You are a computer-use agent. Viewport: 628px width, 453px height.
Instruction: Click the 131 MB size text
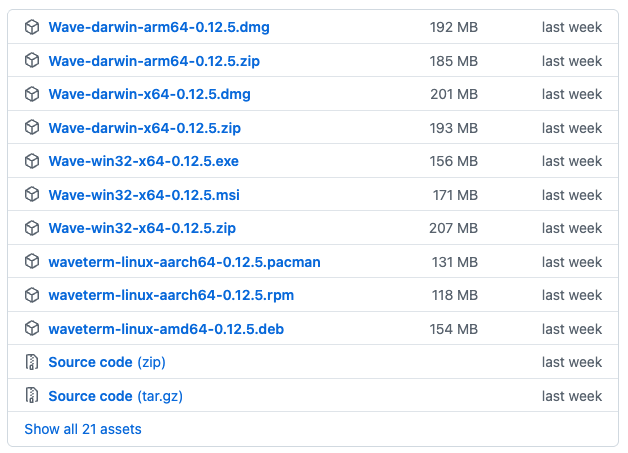point(455,262)
